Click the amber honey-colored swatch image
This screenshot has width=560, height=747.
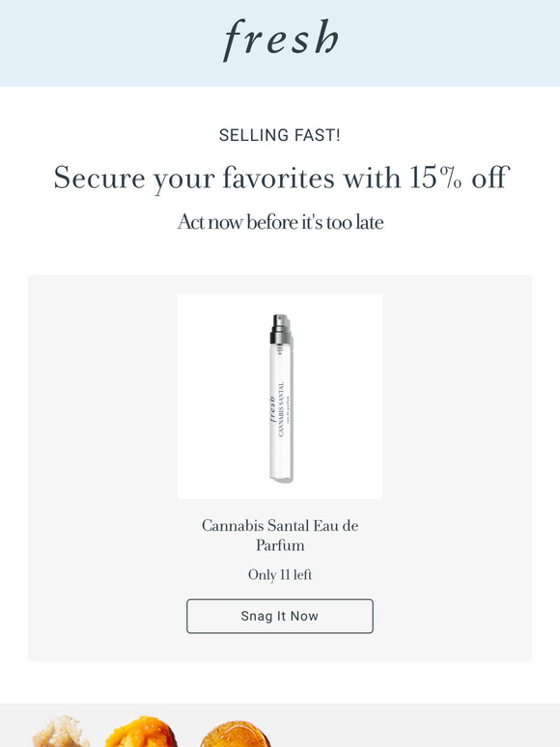[235, 734]
